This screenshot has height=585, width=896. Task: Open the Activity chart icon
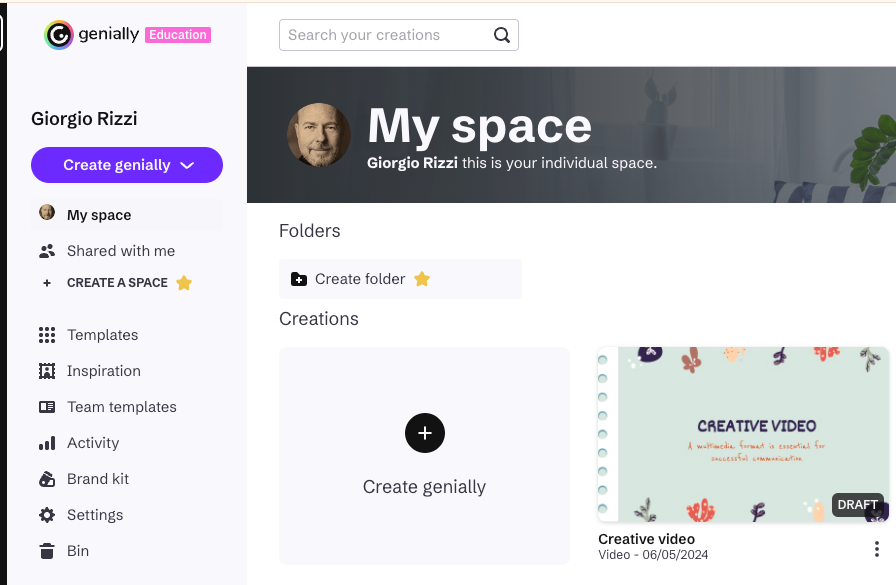(x=47, y=443)
